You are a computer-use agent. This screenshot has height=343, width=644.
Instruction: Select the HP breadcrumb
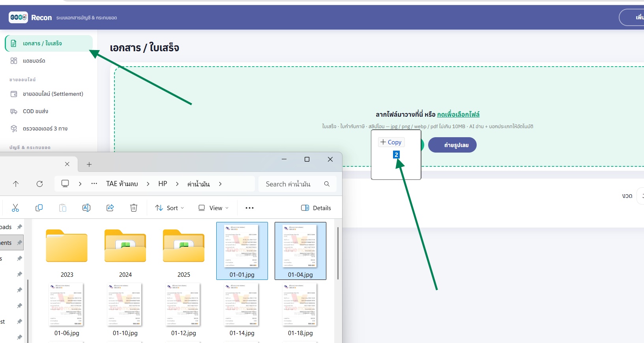163,184
